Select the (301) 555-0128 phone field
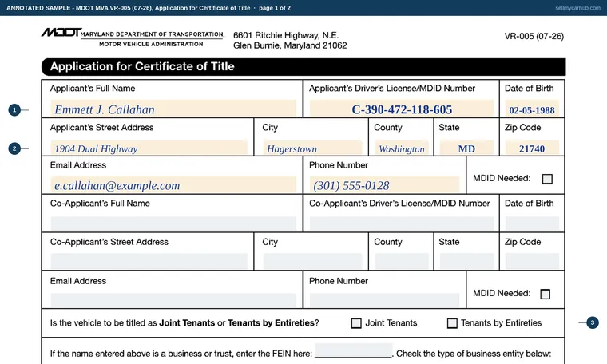This screenshot has height=364, width=607. (384, 185)
